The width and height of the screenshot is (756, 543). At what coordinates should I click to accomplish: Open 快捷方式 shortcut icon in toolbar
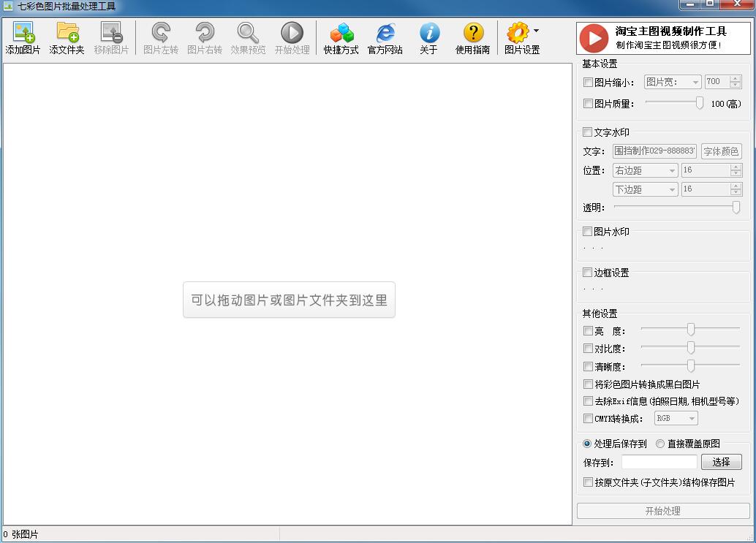click(341, 33)
